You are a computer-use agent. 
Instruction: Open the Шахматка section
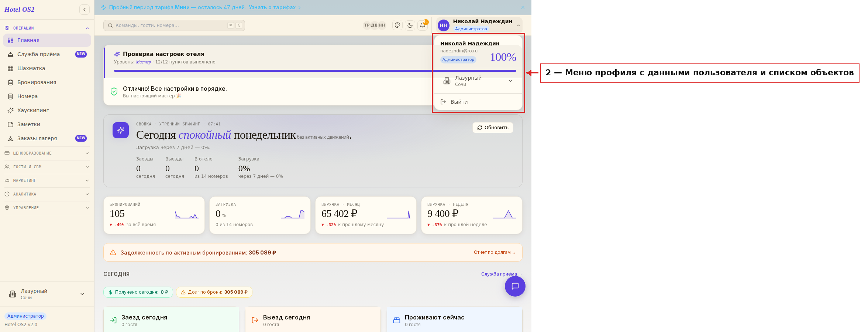[47, 68]
